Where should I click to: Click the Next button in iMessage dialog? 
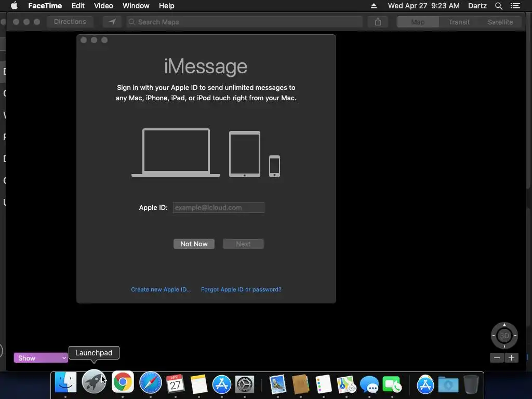coord(243,244)
